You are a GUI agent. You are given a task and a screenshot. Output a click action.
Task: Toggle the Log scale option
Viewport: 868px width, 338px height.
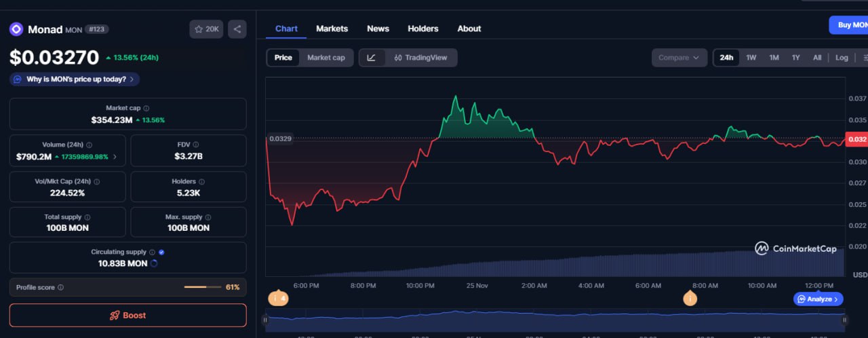841,58
